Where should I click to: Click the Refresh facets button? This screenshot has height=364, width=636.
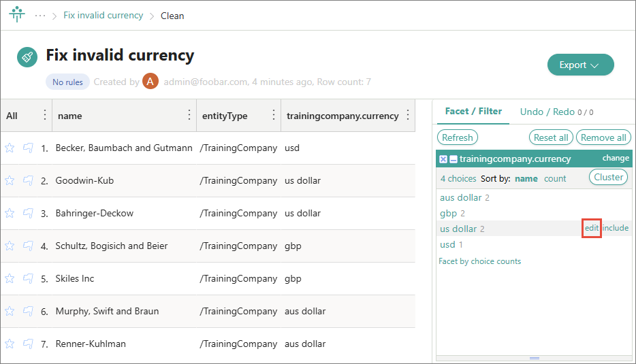(458, 137)
